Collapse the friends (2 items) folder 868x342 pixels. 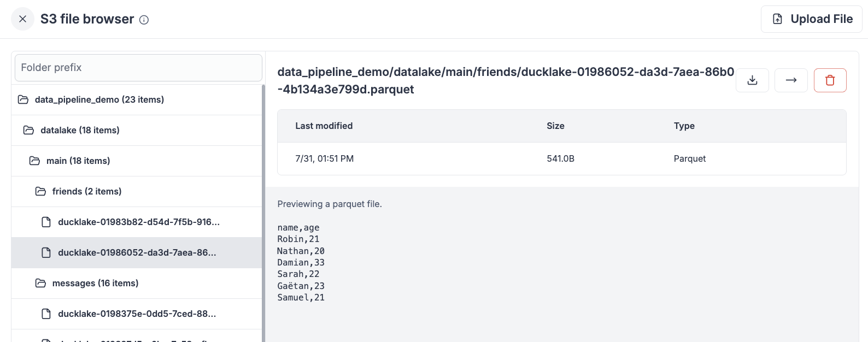coord(87,191)
